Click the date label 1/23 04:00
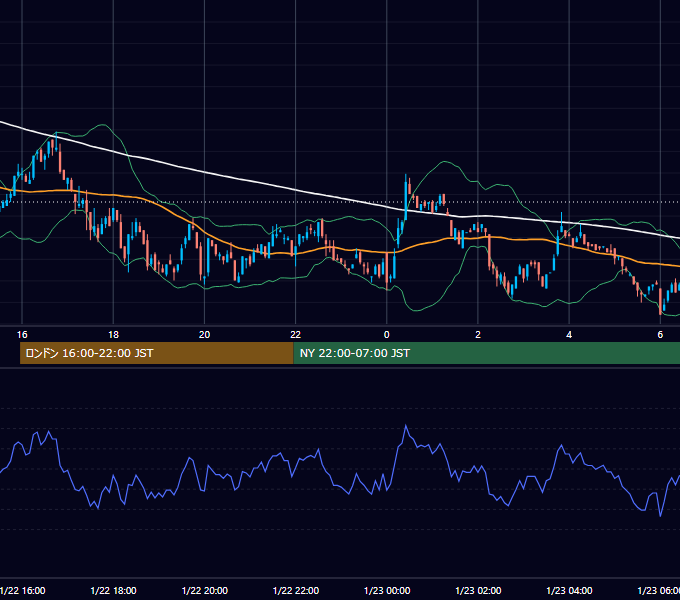 click(x=569, y=590)
